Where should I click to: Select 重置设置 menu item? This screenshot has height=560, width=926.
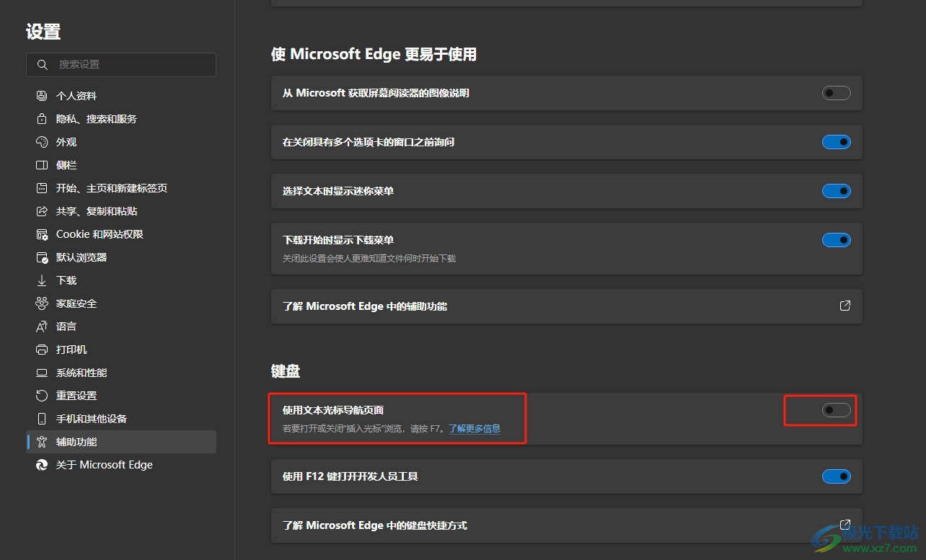coord(121,396)
